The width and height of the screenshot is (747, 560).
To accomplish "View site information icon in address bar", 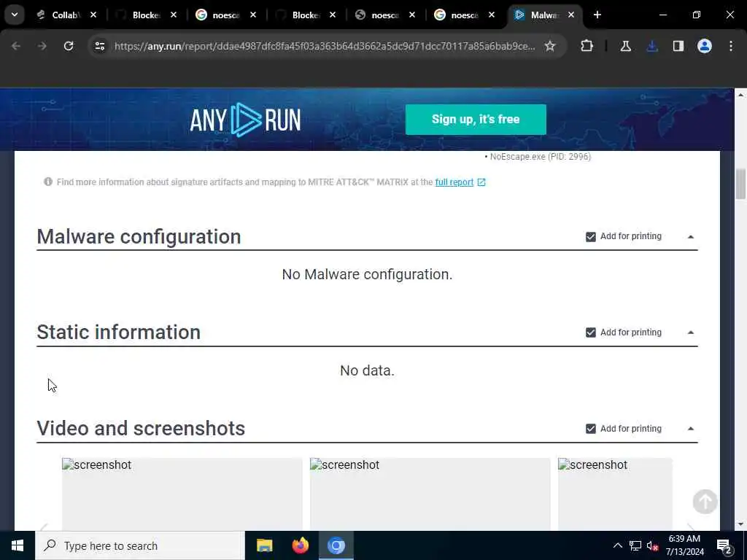I will click(x=99, y=46).
